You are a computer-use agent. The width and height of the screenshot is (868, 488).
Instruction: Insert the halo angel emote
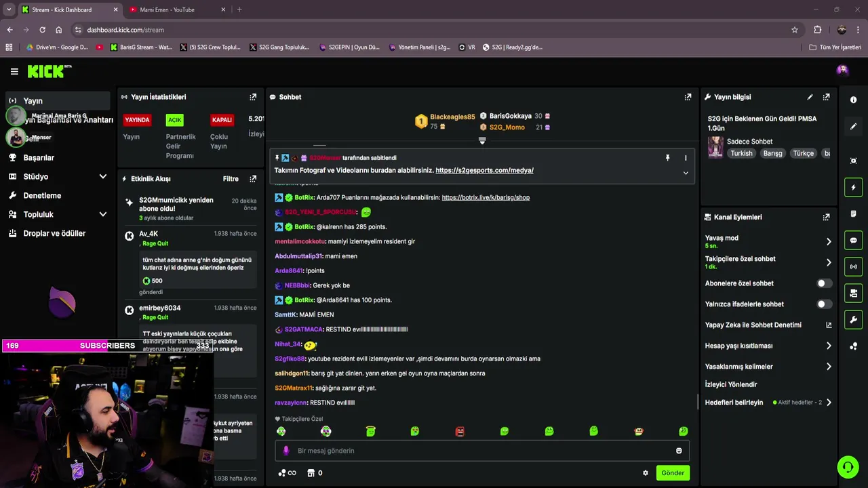pyautogui.click(x=370, y=431)
